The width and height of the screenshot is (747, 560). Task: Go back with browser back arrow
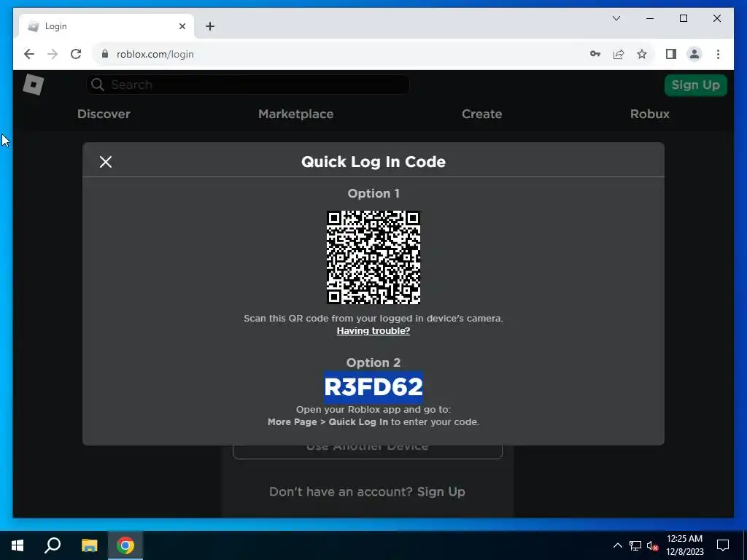[29, 54]
